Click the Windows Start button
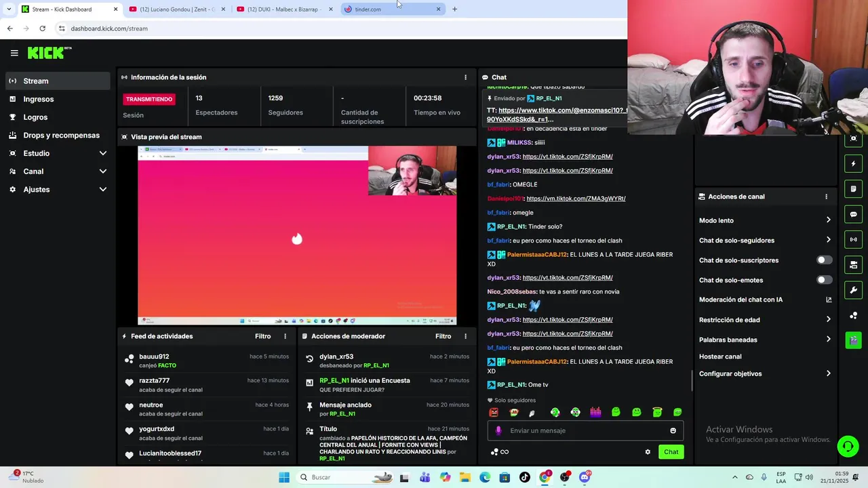 284,477
